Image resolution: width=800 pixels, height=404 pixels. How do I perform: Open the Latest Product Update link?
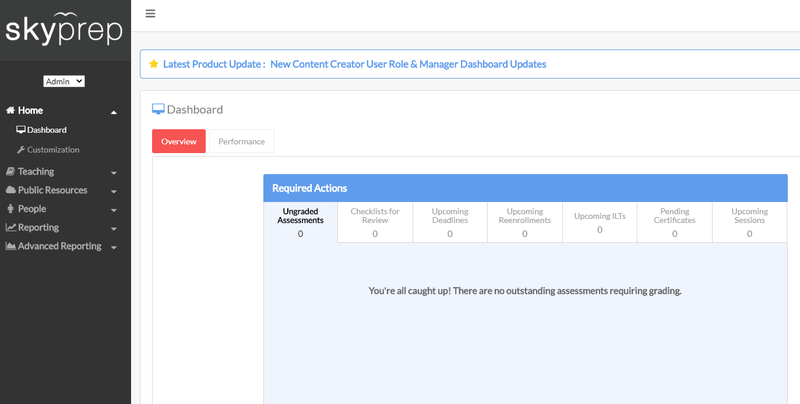[x=355, y=64]
